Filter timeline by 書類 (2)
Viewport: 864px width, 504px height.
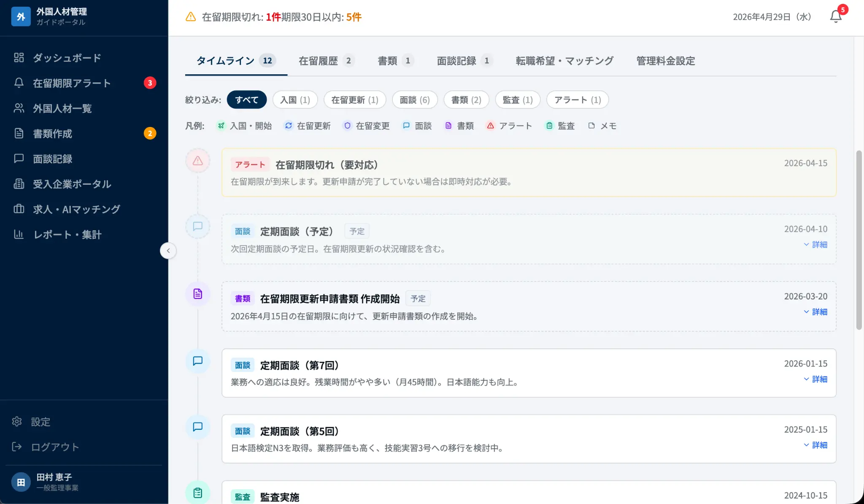[466, 100]
